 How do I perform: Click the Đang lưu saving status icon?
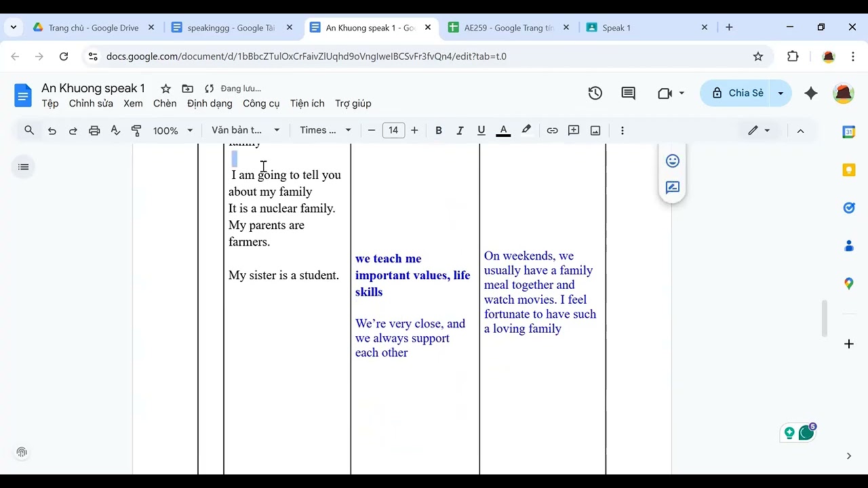coord(209,89)
